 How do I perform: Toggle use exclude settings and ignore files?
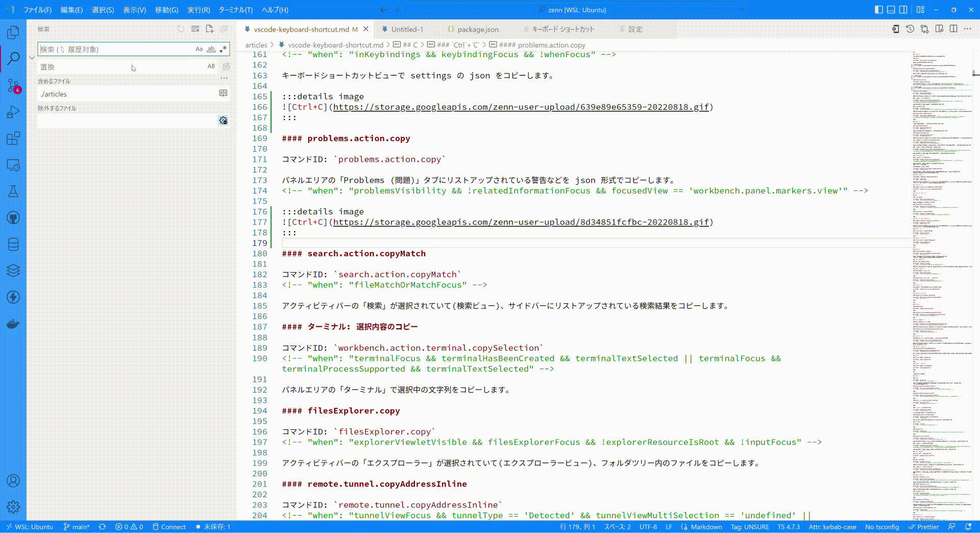[x=224, y=120]
